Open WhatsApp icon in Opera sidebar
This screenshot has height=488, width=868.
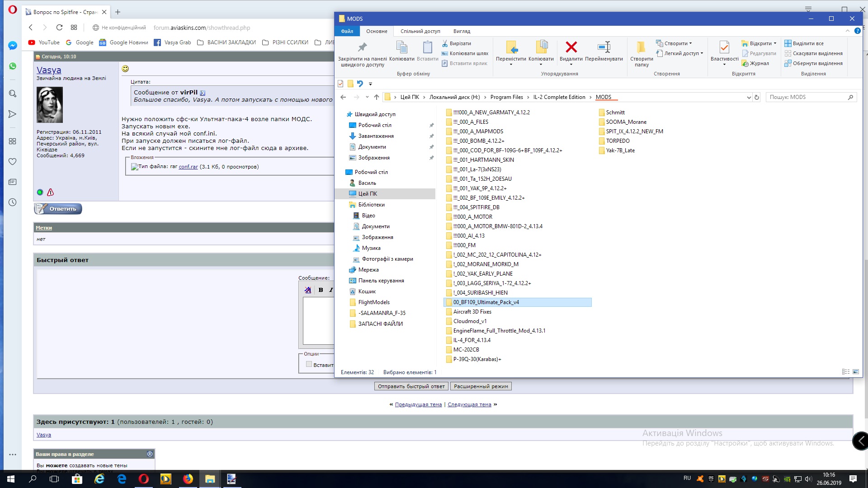13,66
